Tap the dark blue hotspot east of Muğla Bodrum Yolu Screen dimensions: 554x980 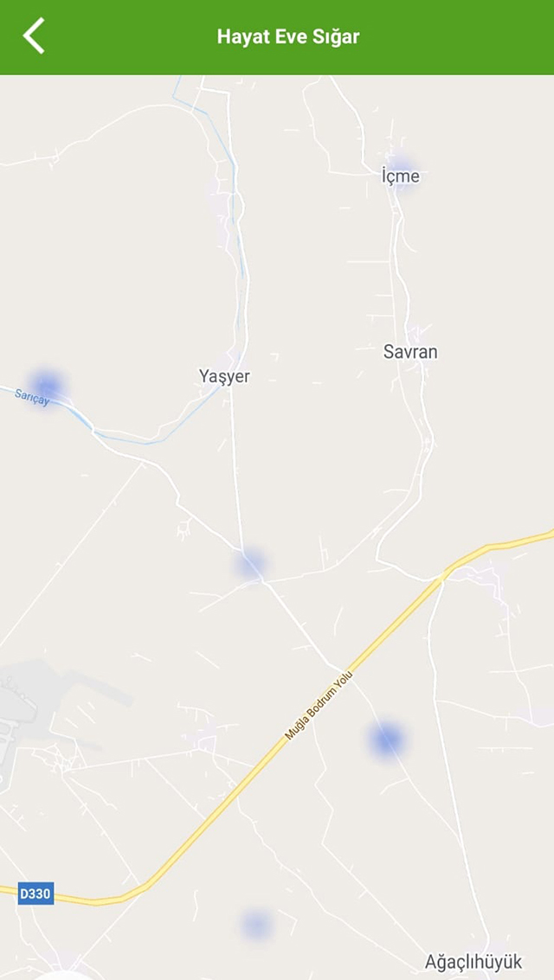[x=386, y=740]
